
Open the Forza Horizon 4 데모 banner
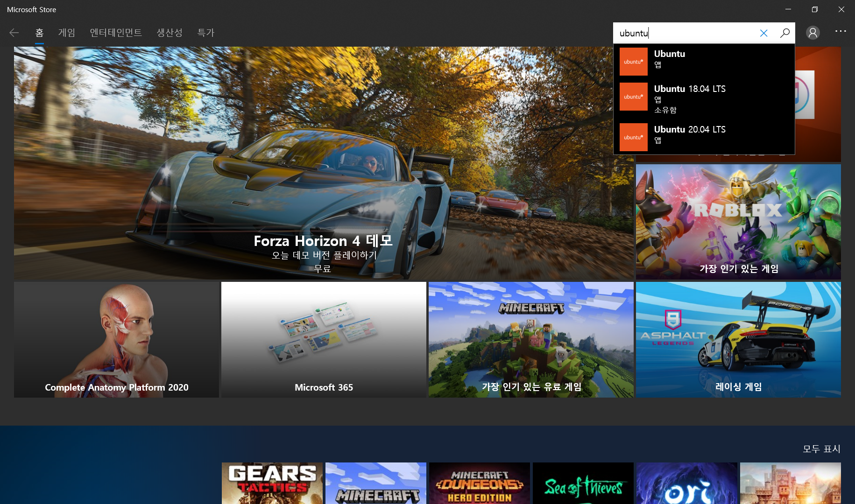(324, 163)
